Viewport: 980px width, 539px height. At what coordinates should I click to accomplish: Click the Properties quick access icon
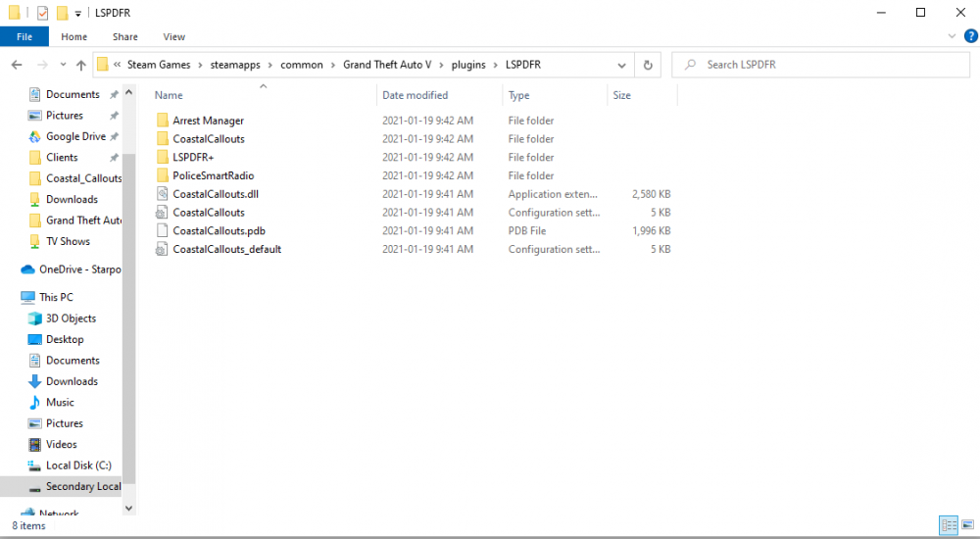point(42,13)
